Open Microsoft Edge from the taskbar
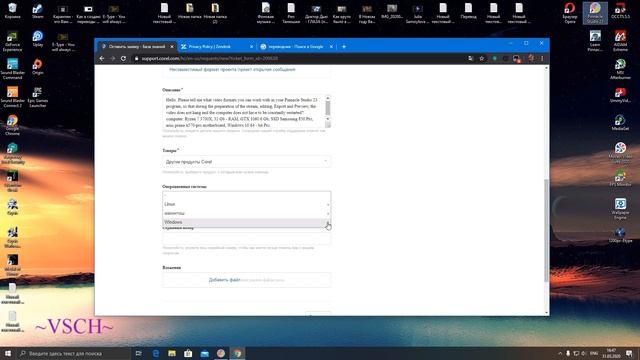640x360 pixels. point(156,353)
